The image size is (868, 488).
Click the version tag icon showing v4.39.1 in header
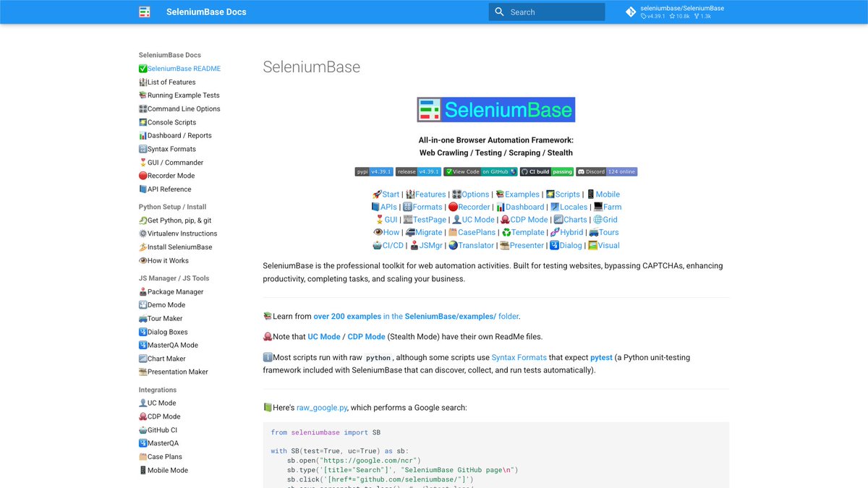click(x=644, y=15)
